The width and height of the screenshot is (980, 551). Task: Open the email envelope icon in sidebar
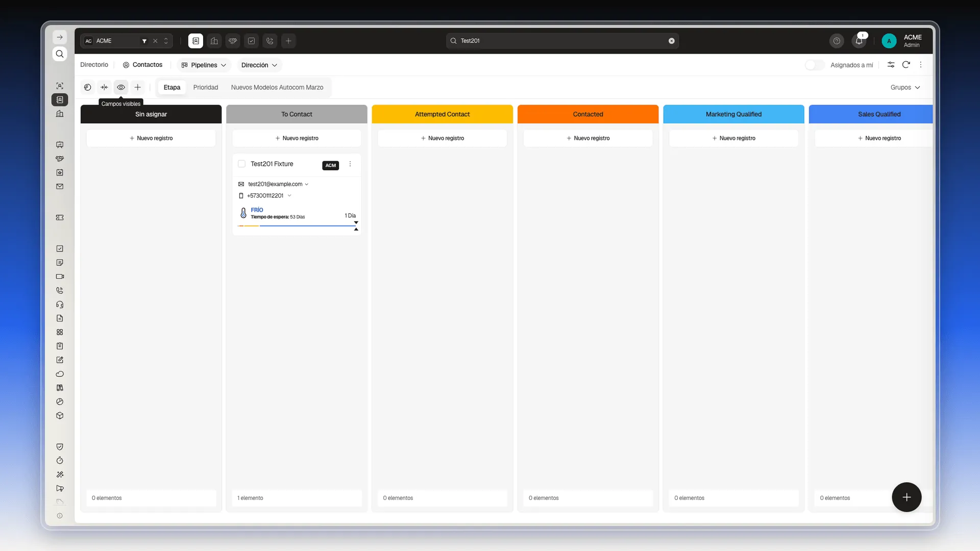coord(60,187)
